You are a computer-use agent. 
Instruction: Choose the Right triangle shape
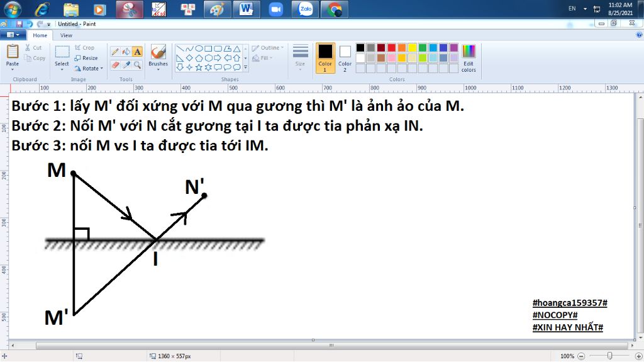(x=180, y=58)
